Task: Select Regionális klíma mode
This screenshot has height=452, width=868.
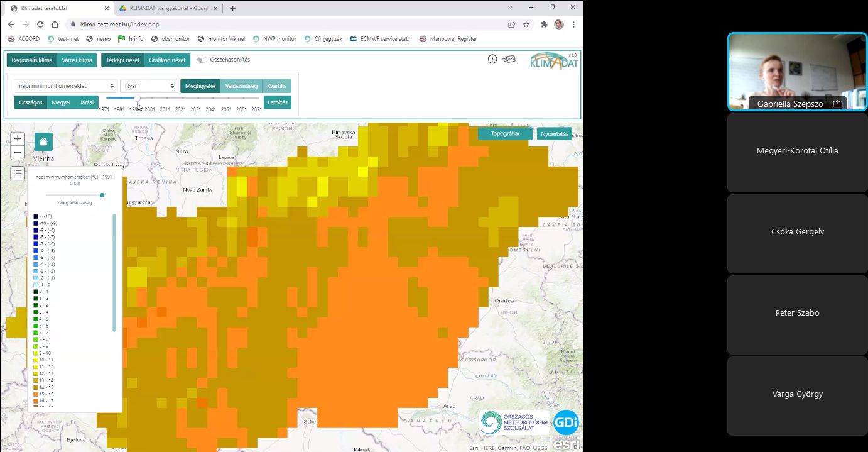Action: pos(32,60)
